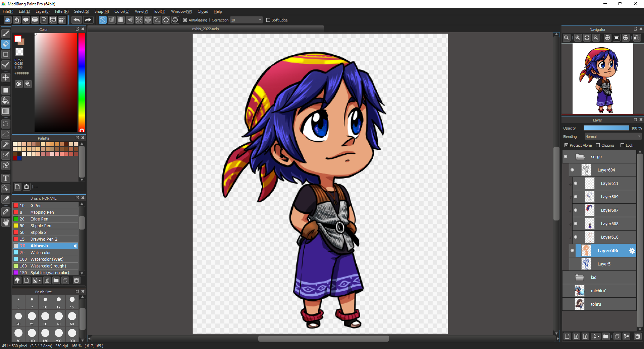Toggle Protect Alpha checkbox
Screen dimensions: 644x349
[x=566, y=145]
